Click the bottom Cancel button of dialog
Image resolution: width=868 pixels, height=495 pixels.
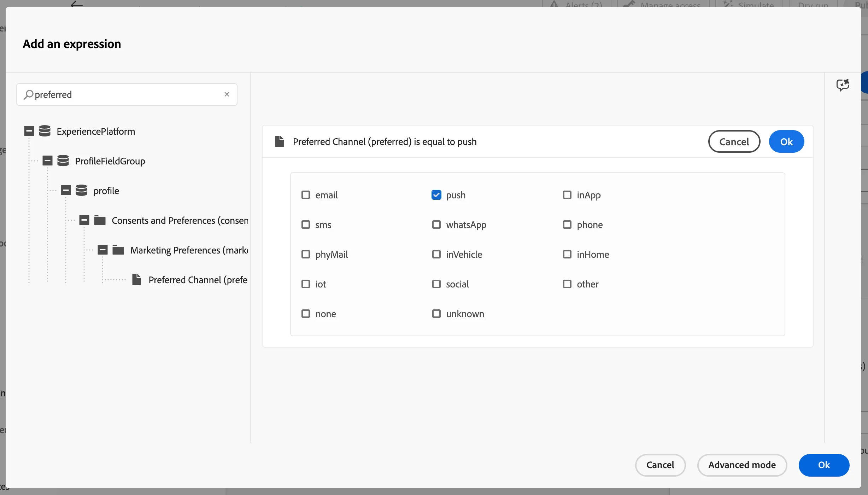point(660,465)
